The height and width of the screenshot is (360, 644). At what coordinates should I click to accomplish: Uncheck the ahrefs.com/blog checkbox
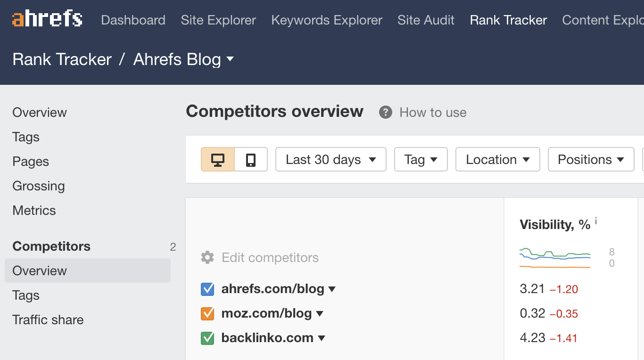click(207, 289)
